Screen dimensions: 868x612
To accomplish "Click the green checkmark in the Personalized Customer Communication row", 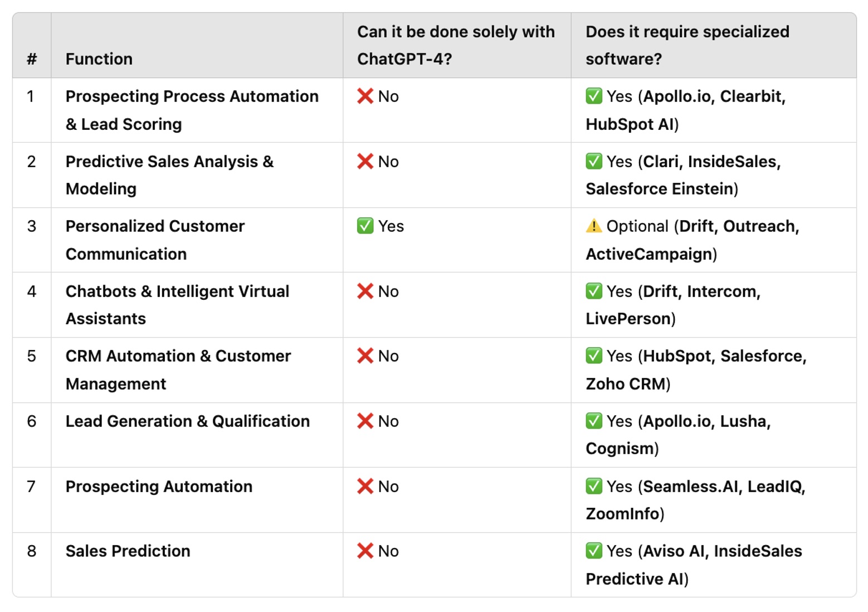I will 365,226.
